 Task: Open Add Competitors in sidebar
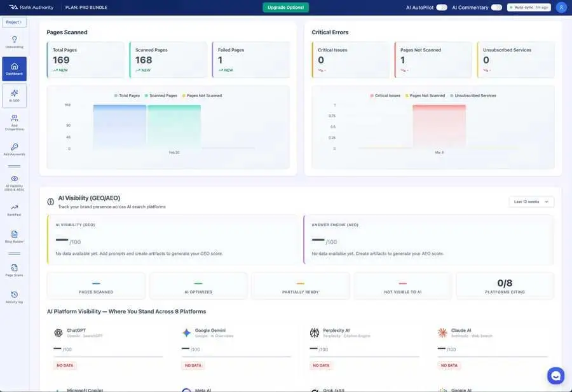(x=14, y=123)
